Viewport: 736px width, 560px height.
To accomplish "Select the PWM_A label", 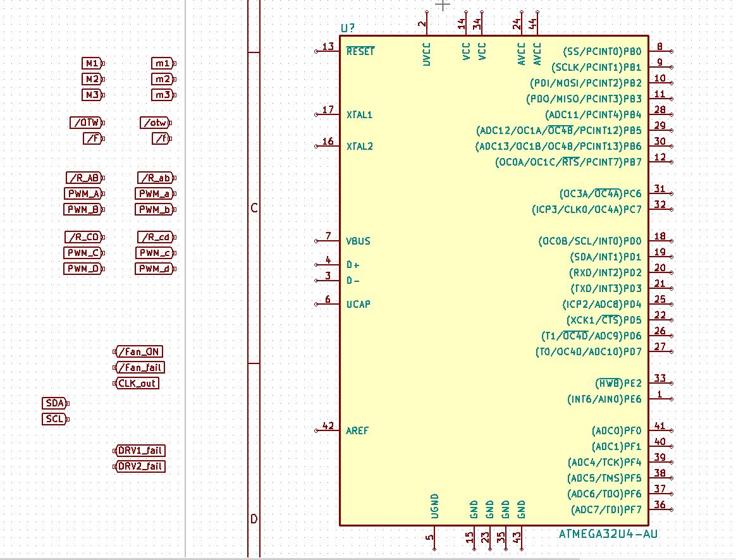I will [85, 194].
